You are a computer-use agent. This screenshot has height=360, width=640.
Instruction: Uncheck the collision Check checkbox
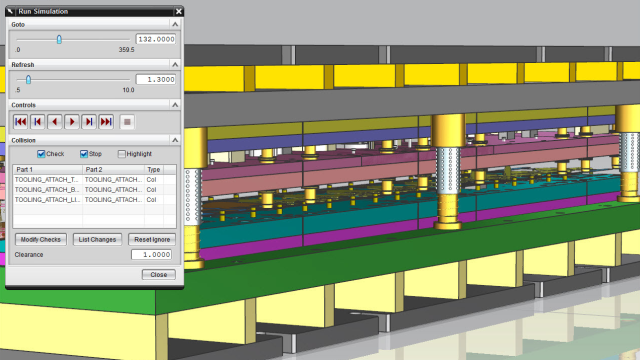pyautogui.click(x=41, y=154)
